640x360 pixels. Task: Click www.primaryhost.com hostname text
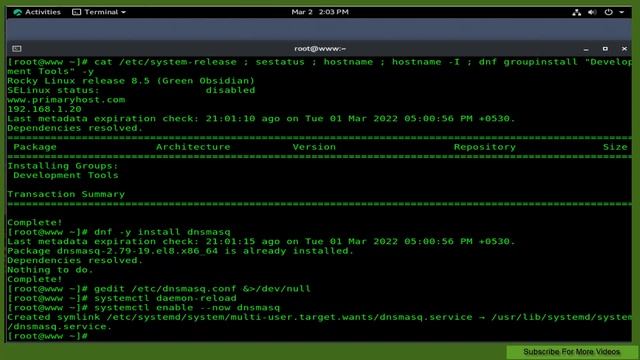click(66, 100)
